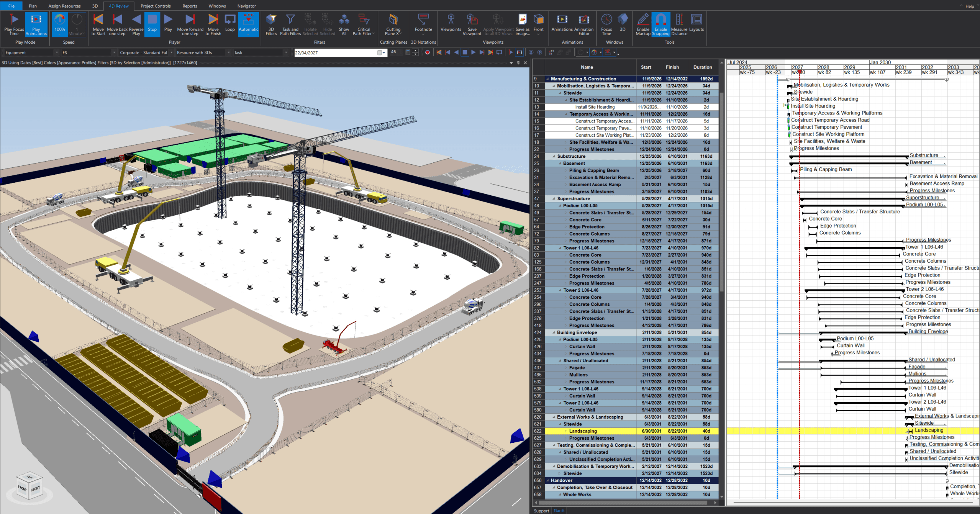The image size is (980, 514).
Task: Click the view cube FRONT face
Action: [x=22, y=488]
